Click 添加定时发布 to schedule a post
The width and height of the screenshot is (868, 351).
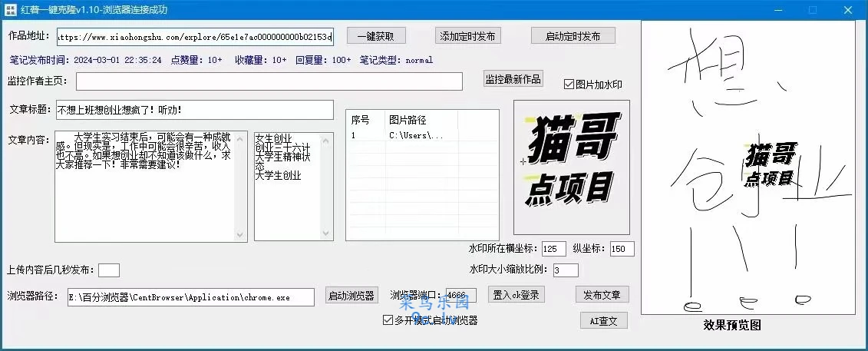(x=467, y=36)
